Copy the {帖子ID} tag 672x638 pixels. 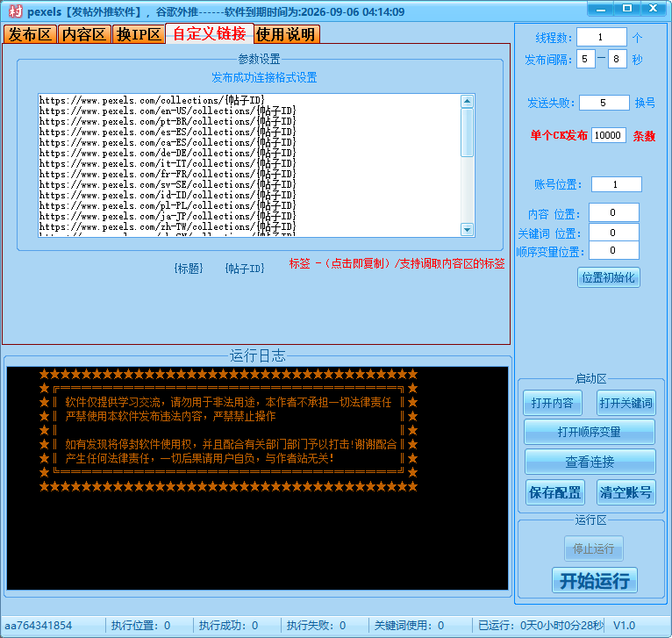point(244,269)
